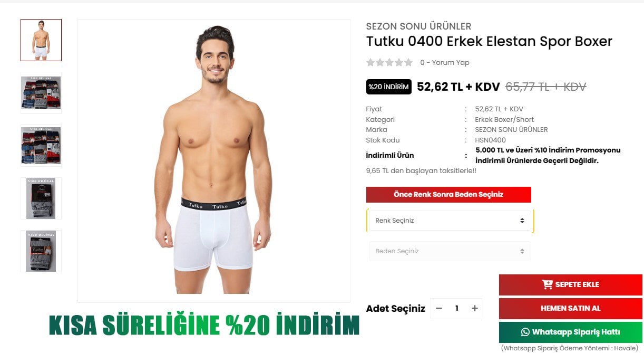Open the Beden Seçiniz size dropdown

[x=450, y=251]
